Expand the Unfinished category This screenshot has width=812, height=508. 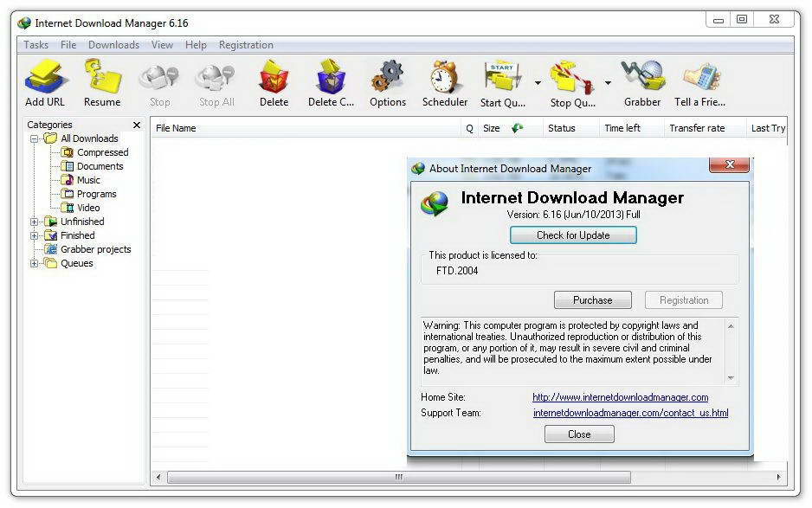[33, 221]
